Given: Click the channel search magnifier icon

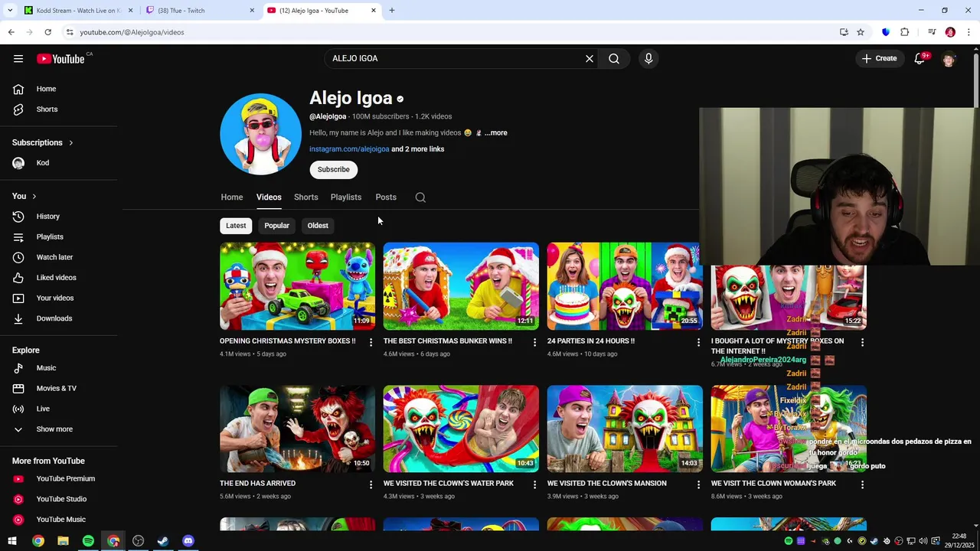Looking at the screenshot, I should click(420, 197).
